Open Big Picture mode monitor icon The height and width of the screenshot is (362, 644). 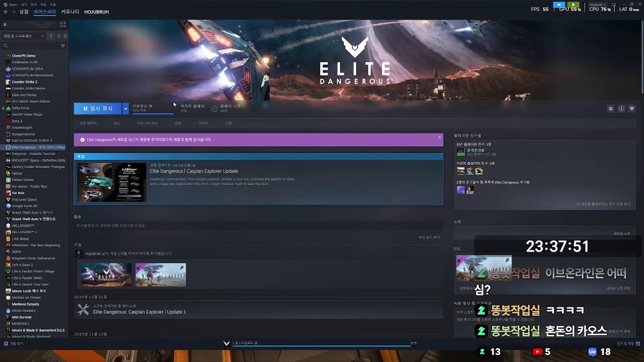point(614,5)
